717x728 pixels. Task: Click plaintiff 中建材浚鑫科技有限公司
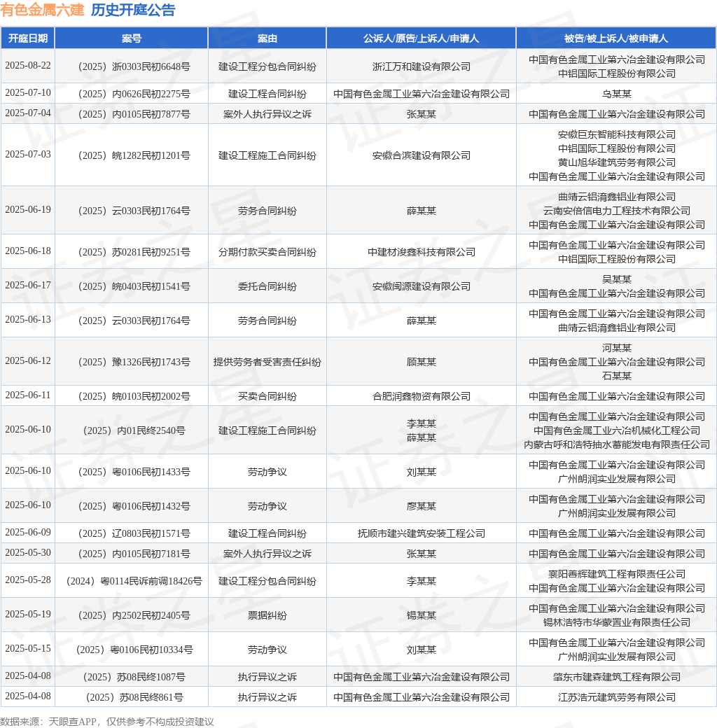[x=422, y=252]
